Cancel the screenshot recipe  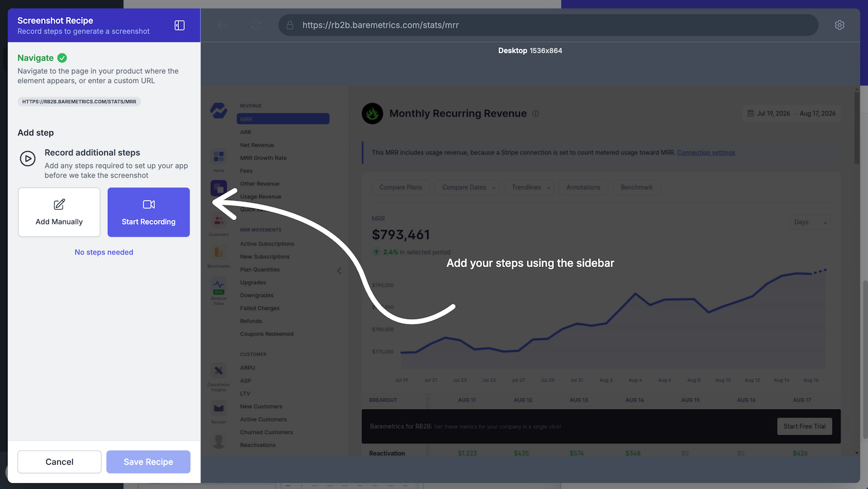pyautogui.click(x=60, y=462)
